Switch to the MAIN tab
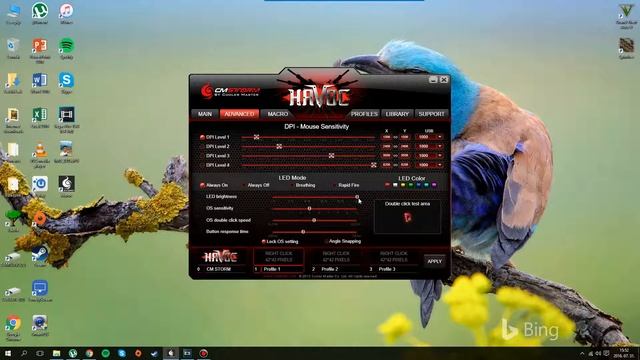 205,114
